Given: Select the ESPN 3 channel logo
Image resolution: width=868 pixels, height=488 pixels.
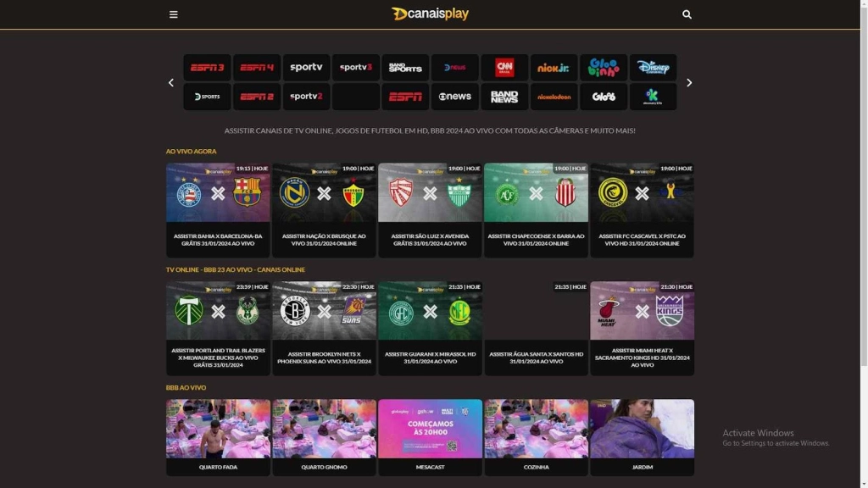Looking at the screenshot, I should click(x=207, y=68).
